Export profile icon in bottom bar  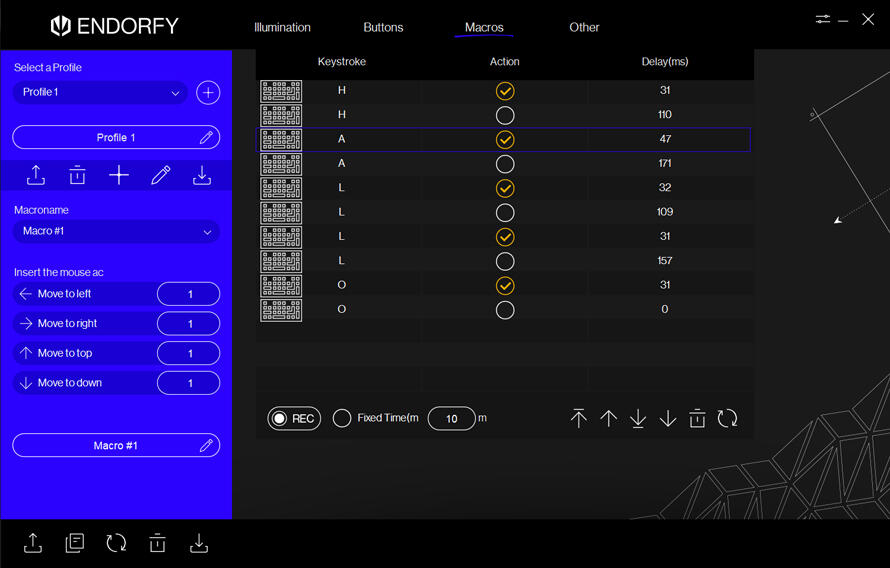[33, 543]
